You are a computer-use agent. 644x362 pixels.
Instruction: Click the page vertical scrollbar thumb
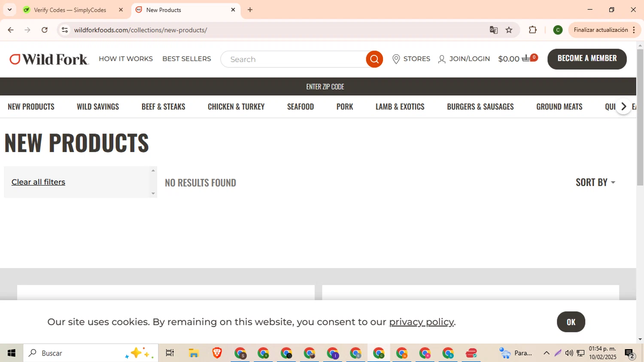point(640,117)
